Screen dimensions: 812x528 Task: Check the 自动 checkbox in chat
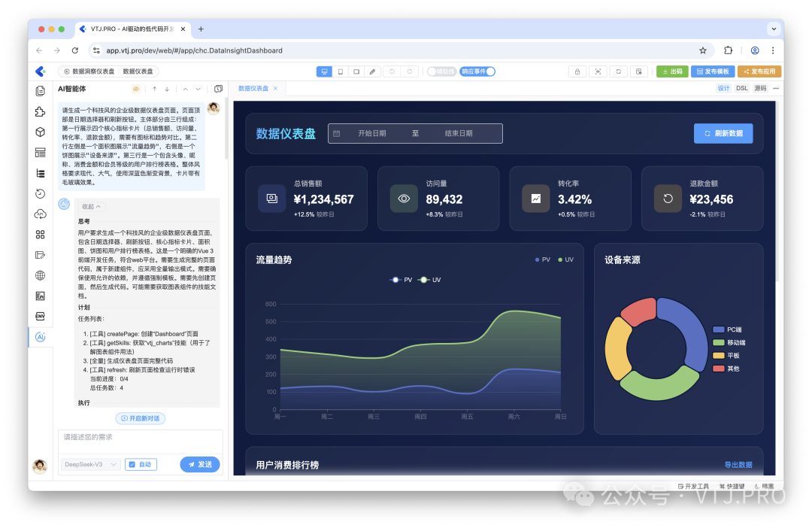pyautogui.click(x=132, y=465)
